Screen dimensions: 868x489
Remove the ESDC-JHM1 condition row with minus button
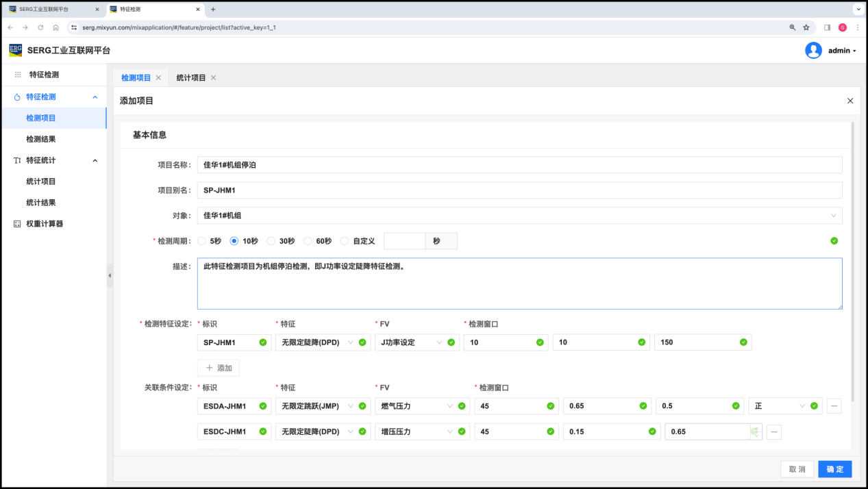click(x=773, y=431)
